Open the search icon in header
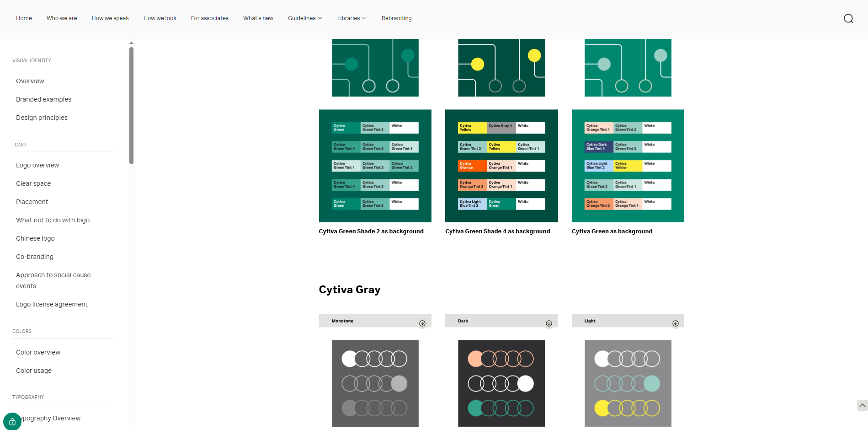Screen dimensions: 868x430 [x=848, y=18]
